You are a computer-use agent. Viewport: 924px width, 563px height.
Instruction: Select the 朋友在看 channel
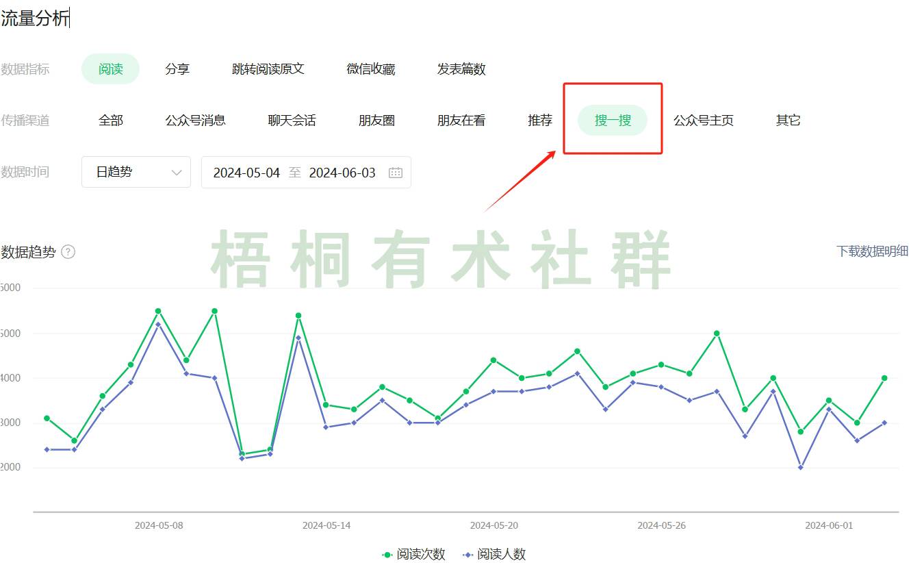point(461,120)
